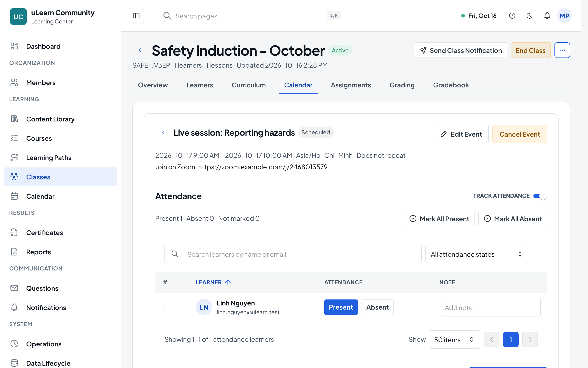Click the previous page arrow
The height and width of the screenshot is (368, 588).
pyautogui.click(x=491, y=339)
